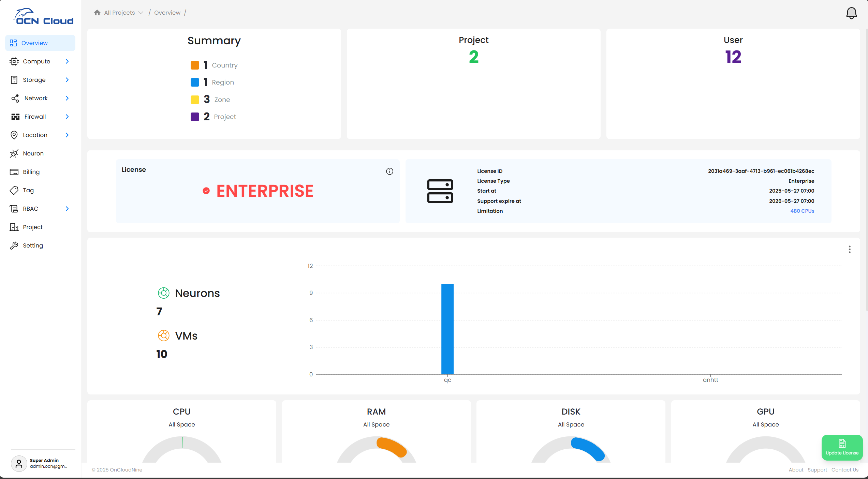Screen dimensions: 868x479
Task: Click the 480 CPUs limitation link
Action: [x=802, y=211]
